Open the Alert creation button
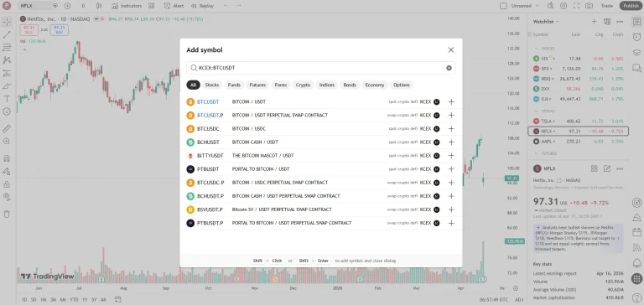644x305 pixels. pos(174,6)
